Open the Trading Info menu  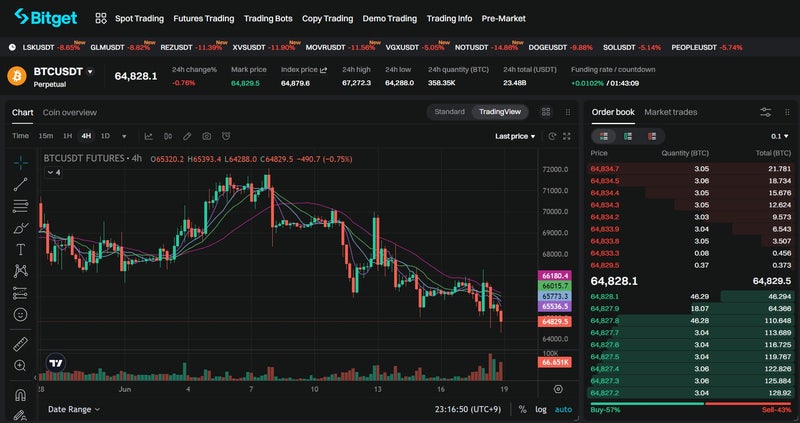449,18
